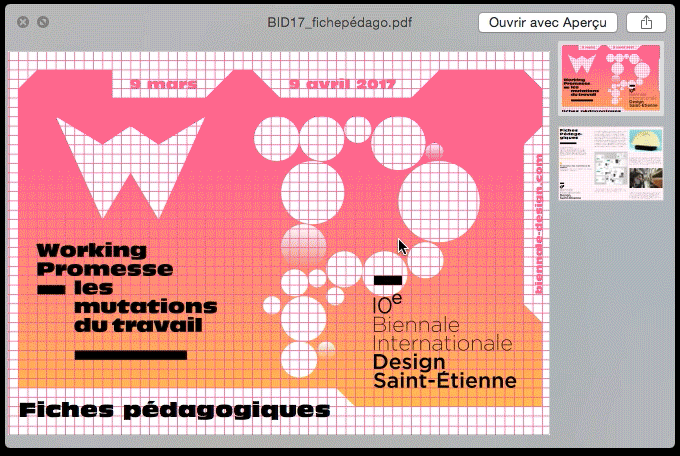Screen dimensions: 680x456
Task: Click the large white W logo
Action: click(130, 167)
